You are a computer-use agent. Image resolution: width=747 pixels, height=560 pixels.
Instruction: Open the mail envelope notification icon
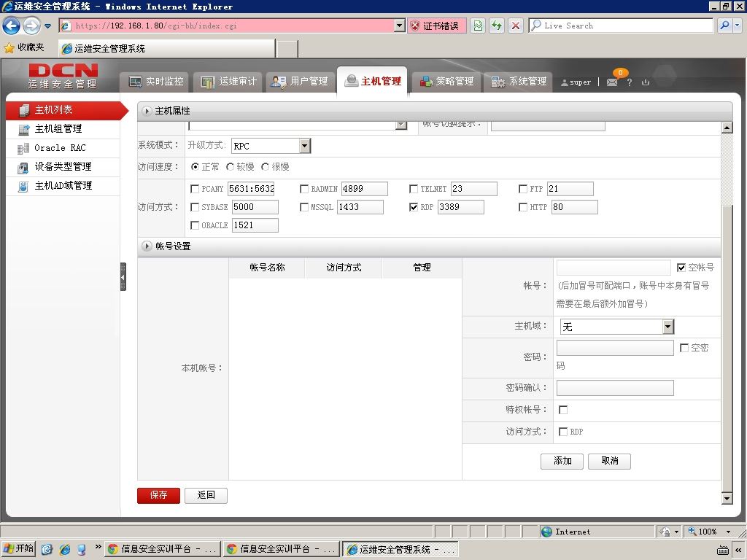612,82
